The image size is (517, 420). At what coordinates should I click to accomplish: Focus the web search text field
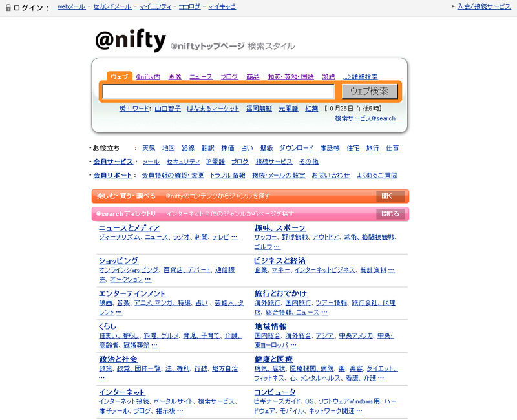tap(218, 91)
